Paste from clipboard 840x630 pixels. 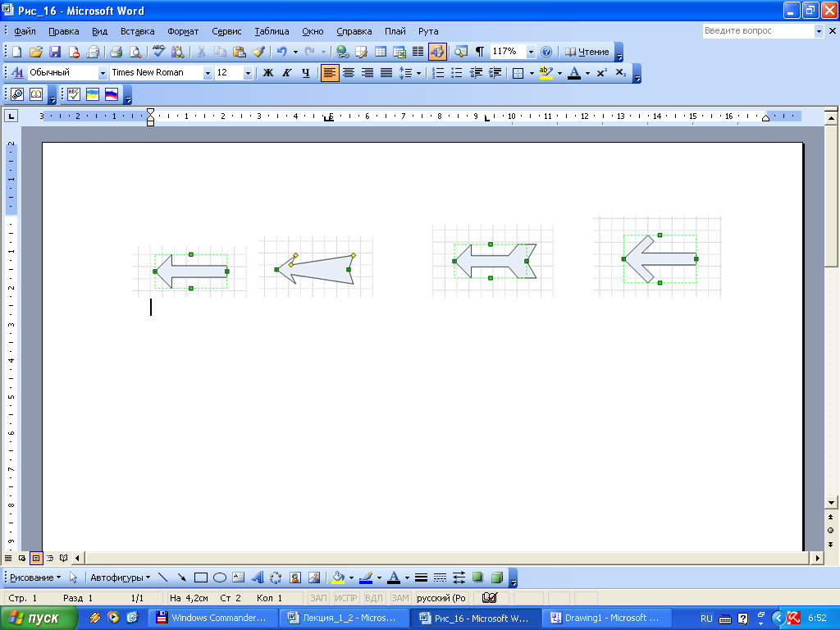[x=240, y=52]
